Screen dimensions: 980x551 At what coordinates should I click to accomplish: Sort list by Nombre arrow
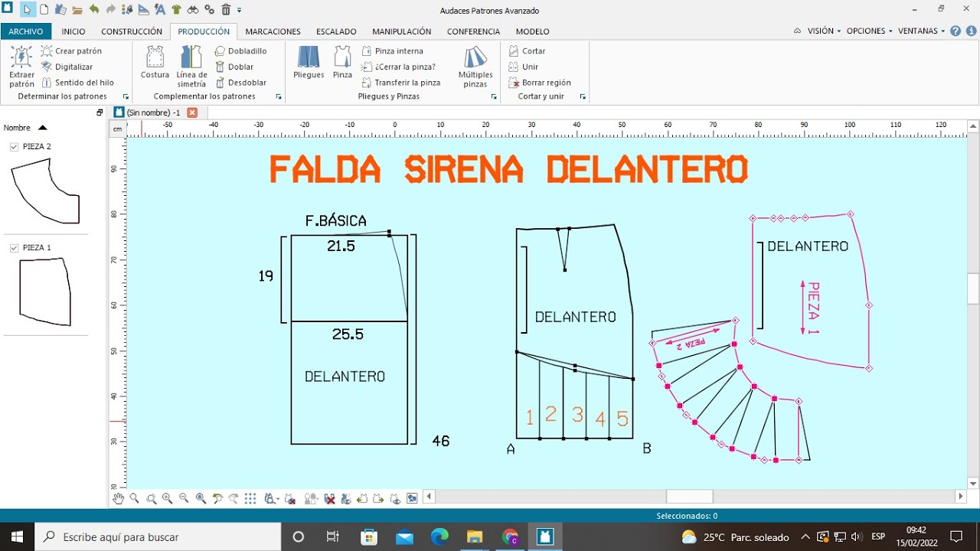(43, 128)
